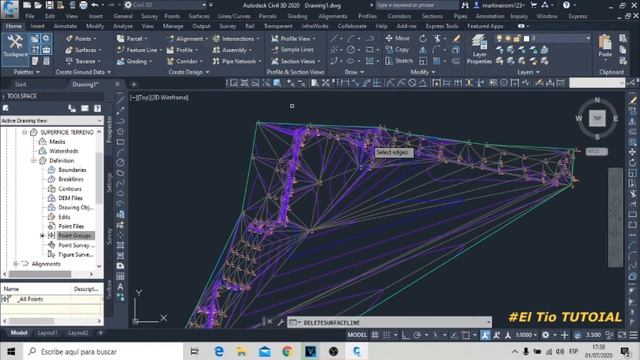Select Boundaries in the tree
The height and width of the screenshot is (360, 640).
(x=72, y=170)
